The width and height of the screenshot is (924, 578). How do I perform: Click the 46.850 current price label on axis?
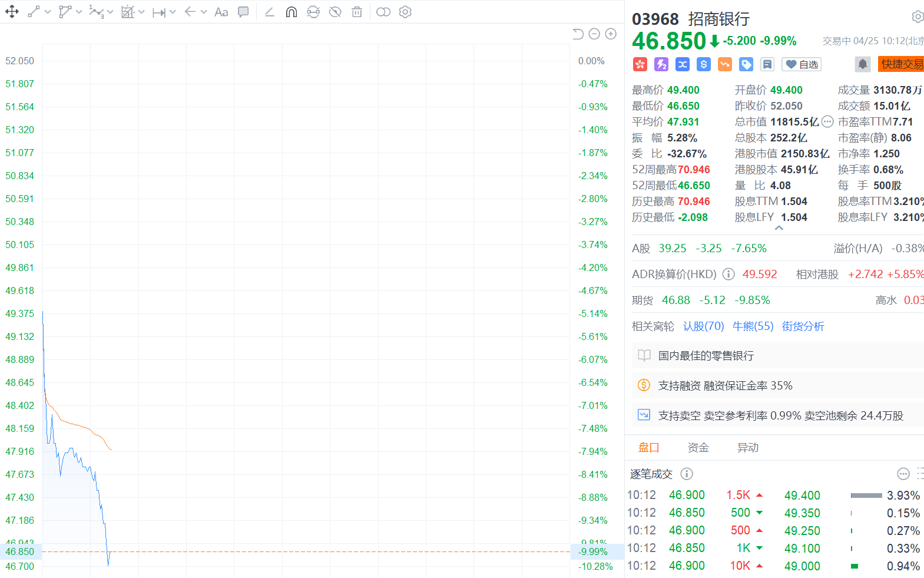coord(20,551)
